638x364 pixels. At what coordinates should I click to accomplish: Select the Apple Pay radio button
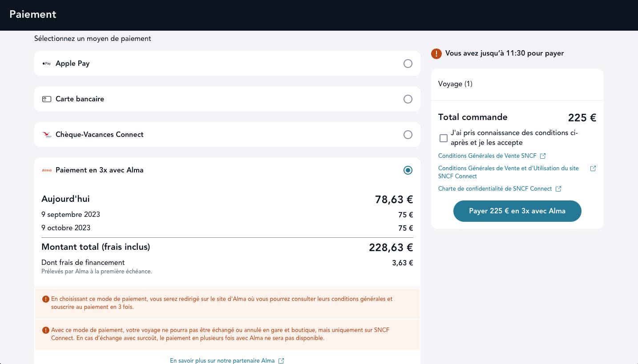pos(408,64)
